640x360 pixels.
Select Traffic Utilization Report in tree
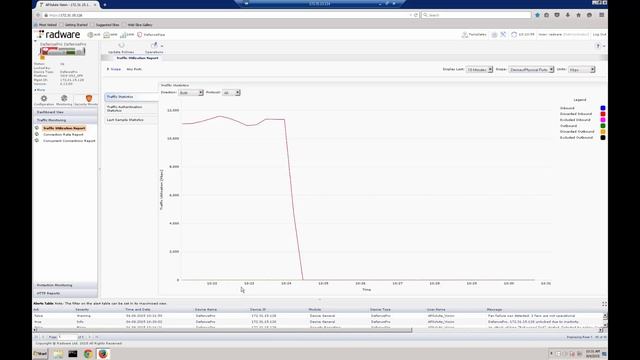click(64, 128)
